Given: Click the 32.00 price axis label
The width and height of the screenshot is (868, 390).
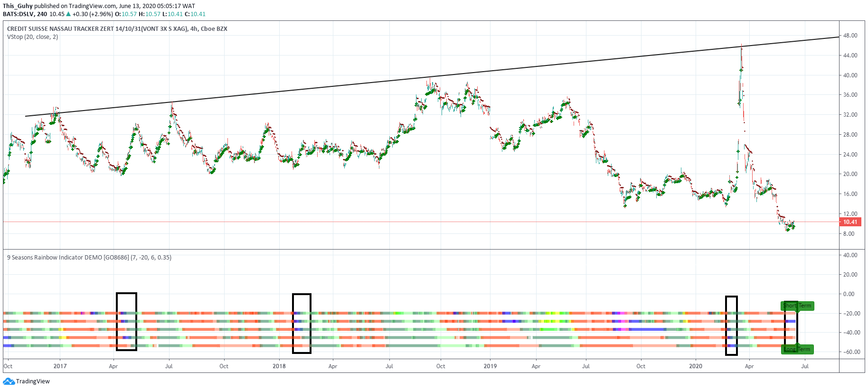Looking at the screenshot, I should [x=850, y=115].
